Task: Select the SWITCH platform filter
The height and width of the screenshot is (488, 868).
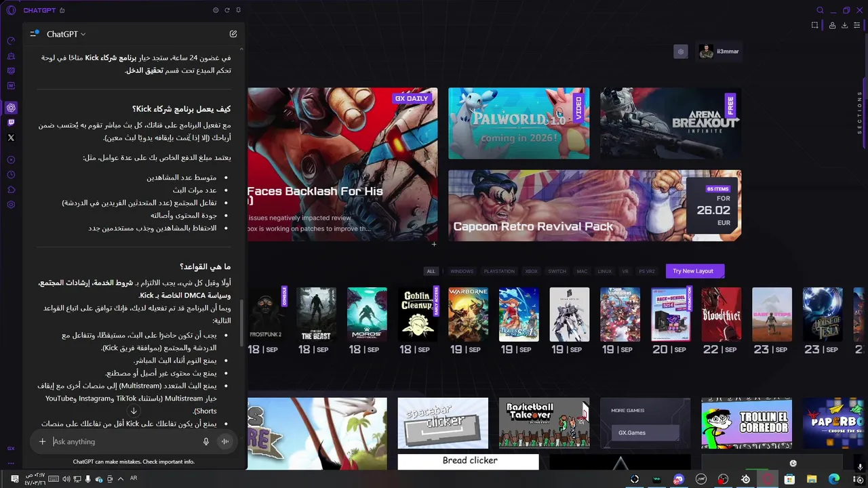Action: (557, 271)
